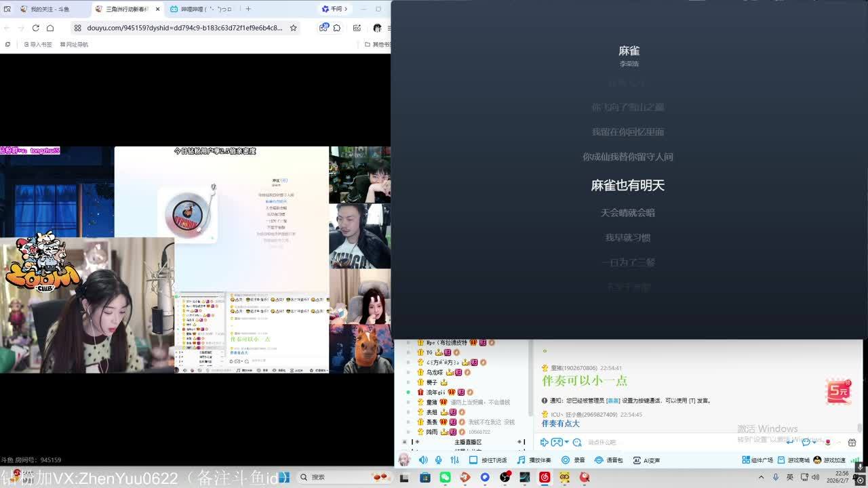Expand the game controller dropdown arrow

click(567, 443)
